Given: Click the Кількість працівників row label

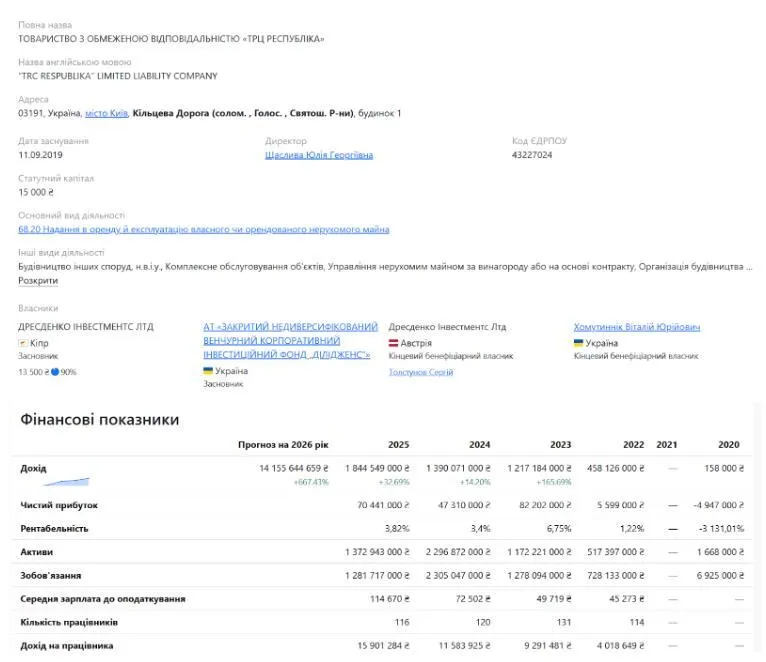Looking at the screenshot, I should [69, 622].
